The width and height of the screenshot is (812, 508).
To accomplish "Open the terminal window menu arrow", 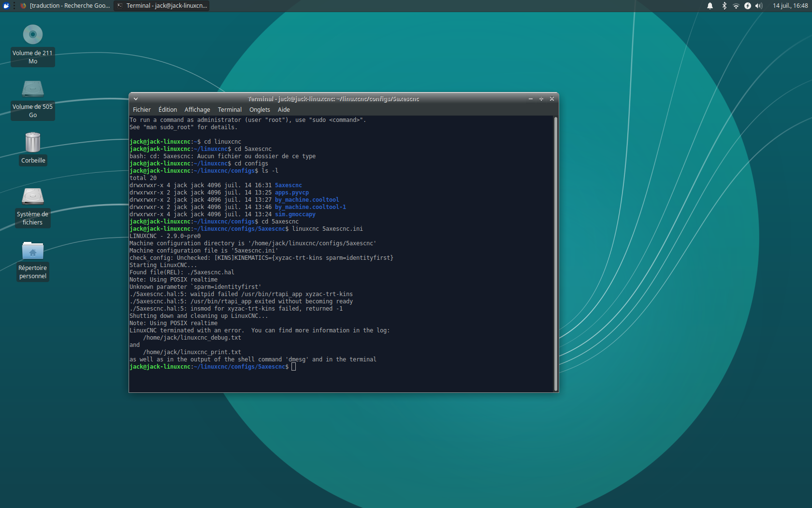I will 136,99.
